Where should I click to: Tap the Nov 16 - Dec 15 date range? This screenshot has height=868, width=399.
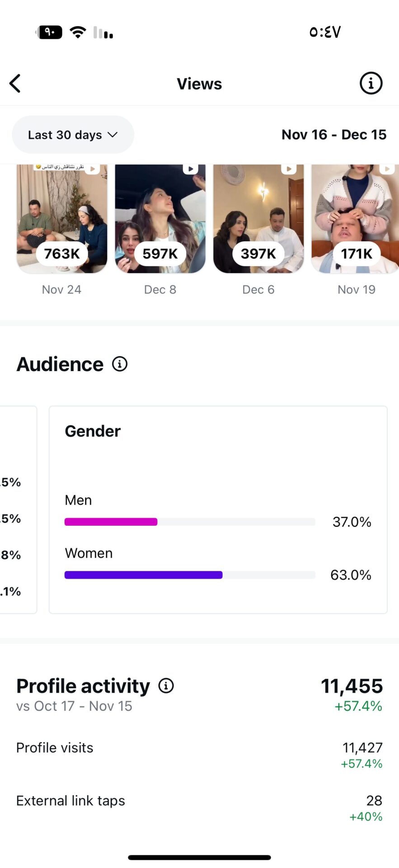pos(334,135)
